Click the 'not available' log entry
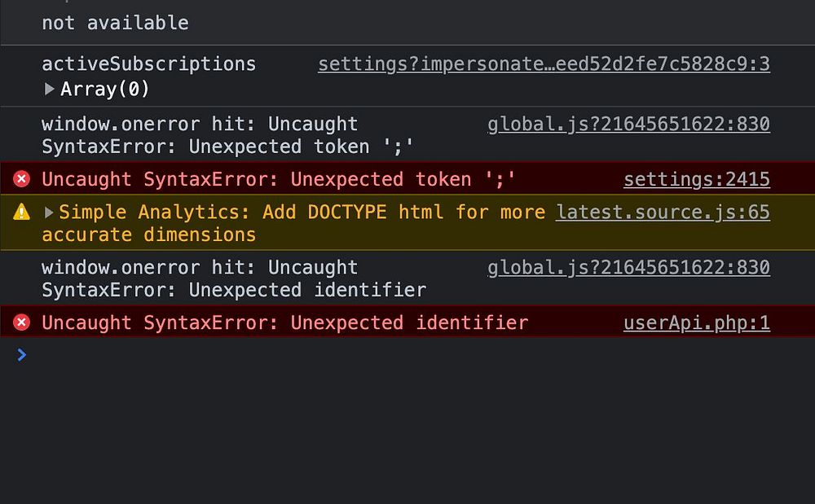The image size is (815, 504). [x=115, y=23]
